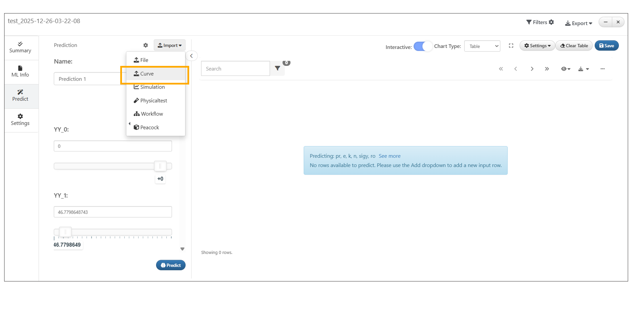Switch to the ML Info tab
Viewport: 644px width, 316px height.
point(20,71)
